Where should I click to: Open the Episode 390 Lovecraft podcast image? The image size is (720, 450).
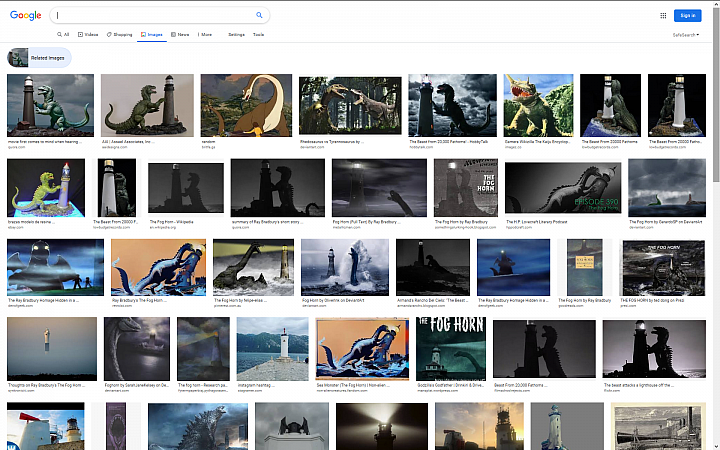tap(563, 188)
